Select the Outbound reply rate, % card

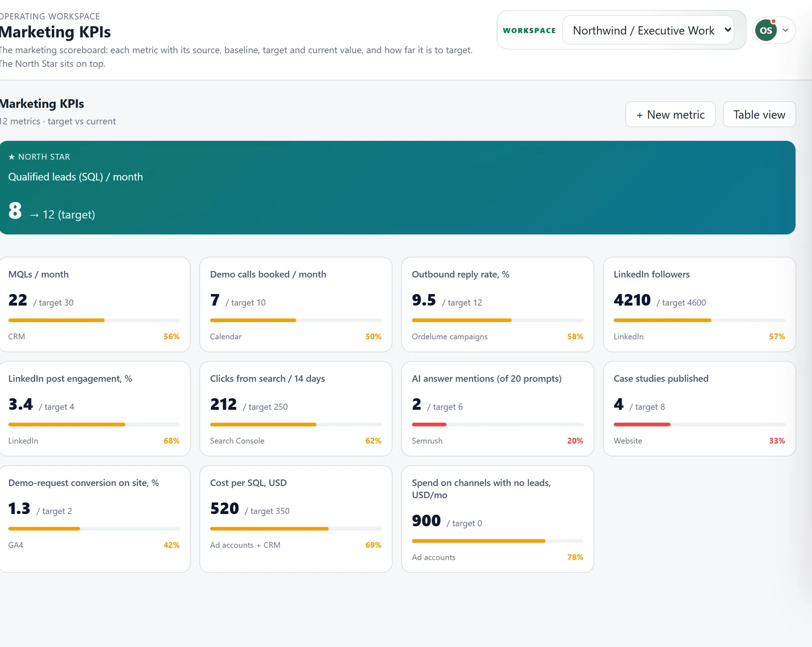coord(498,304)
